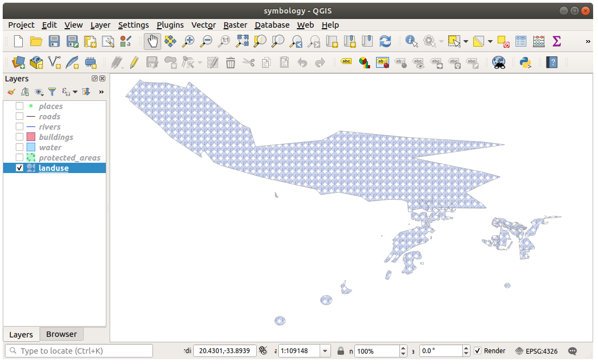Open the attribute table icon
Screen dimensions: 598x364
tap(520, 41)
